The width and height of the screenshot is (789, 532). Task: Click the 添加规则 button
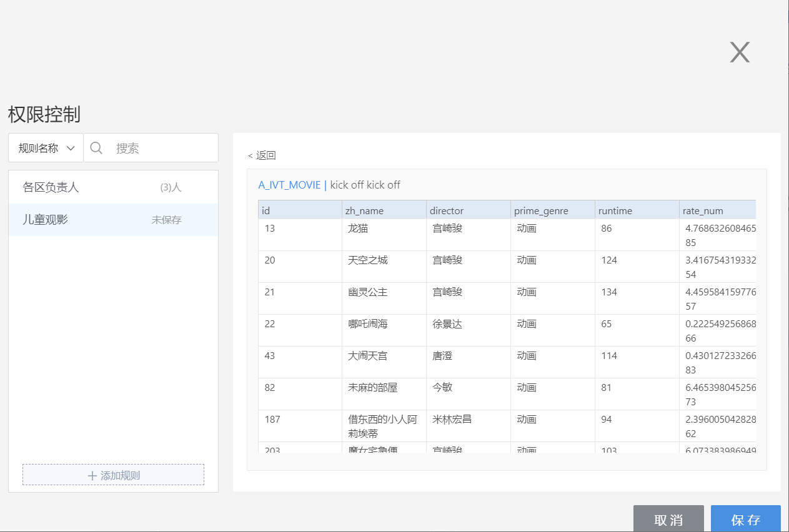(x=113, y=475)
